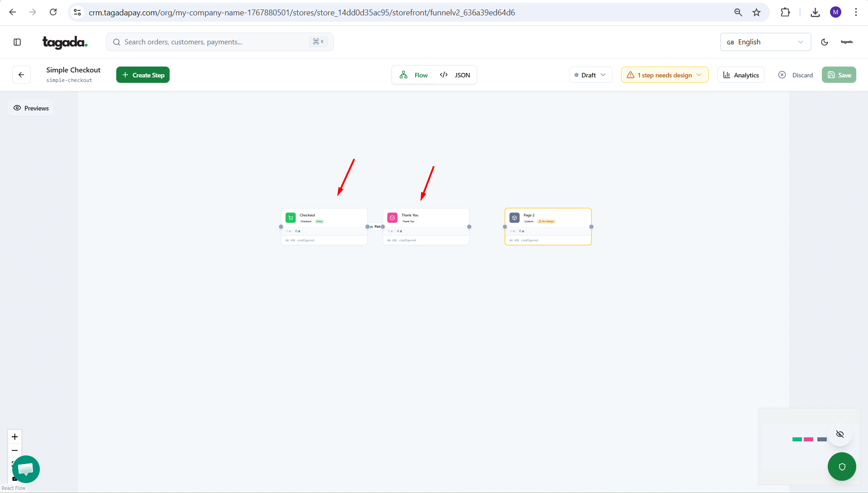Open the Analytics button
Image resolution: width=868 pixels, height=493 pixels.
[740, 75]
